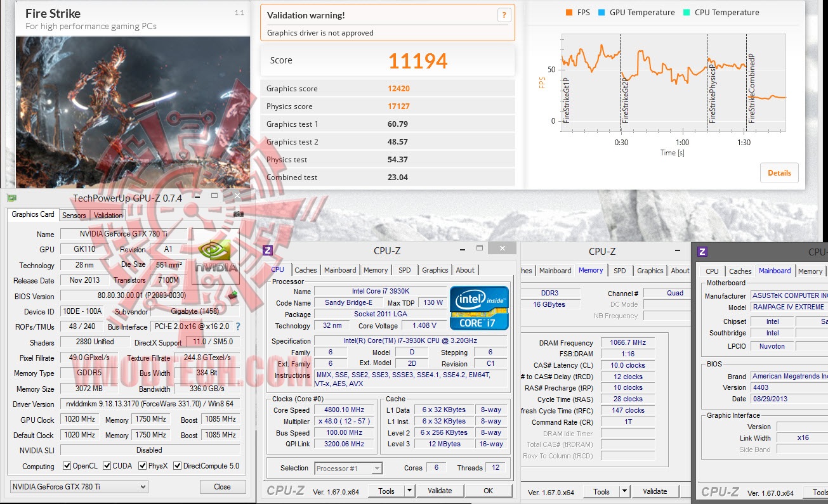Click Validate in the CPU tab window
The image size is (828, 504).
pyautogui.click(x=440, y=491)
